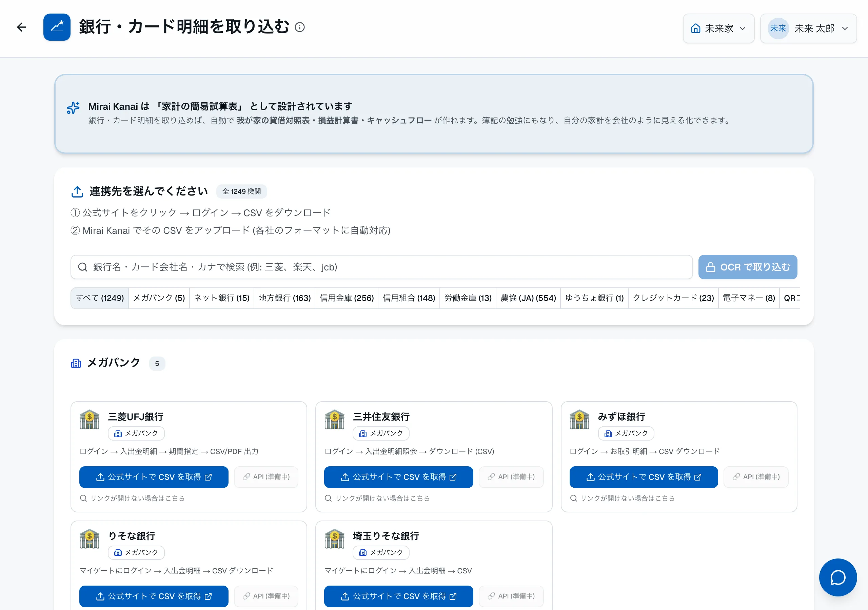
Task: Get CSV from 三井住友銀行 official site
Action: pyautogui.click(x=399, y=477)
